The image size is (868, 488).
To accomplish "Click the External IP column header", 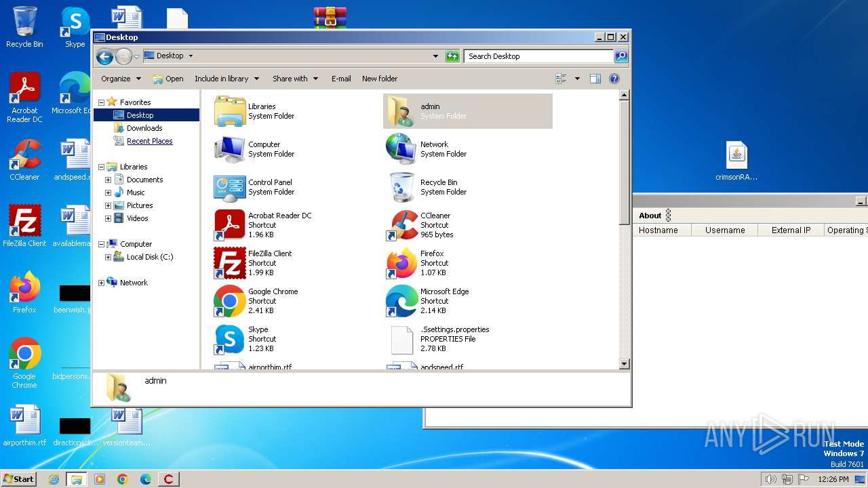I will 791,230.
